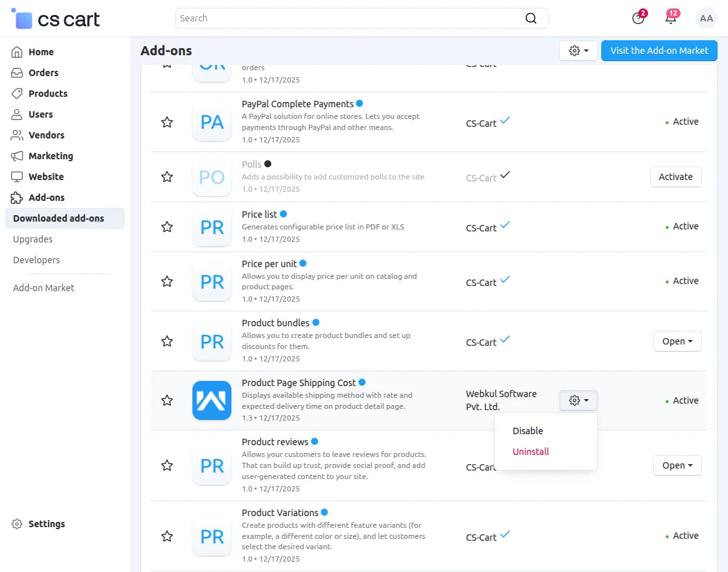Click the search magnifier icon
Screen dimensions: 728x572
point(531,18)
